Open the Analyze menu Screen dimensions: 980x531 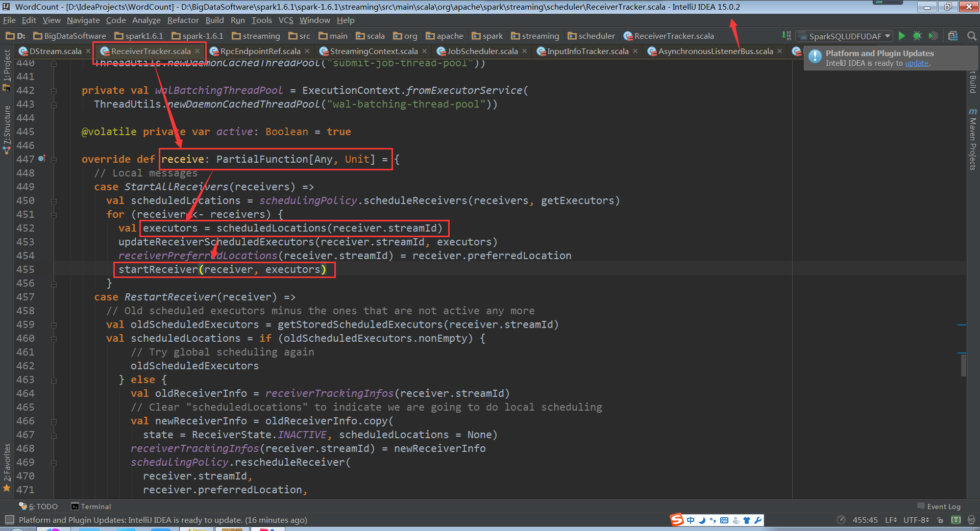pos(146,20)
